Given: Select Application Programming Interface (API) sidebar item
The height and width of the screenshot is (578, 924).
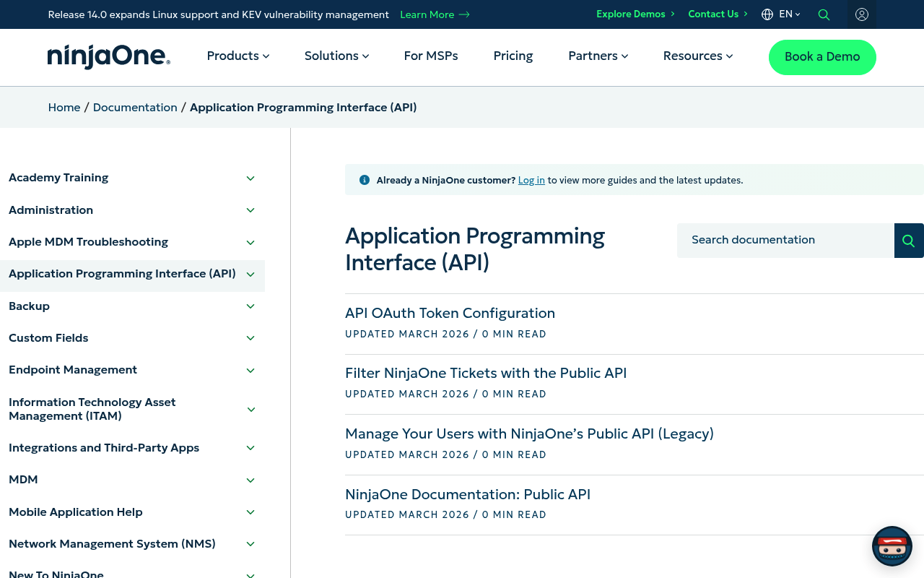Looking at the screenshot, I should pyautogui.click(x=122, y=274).
